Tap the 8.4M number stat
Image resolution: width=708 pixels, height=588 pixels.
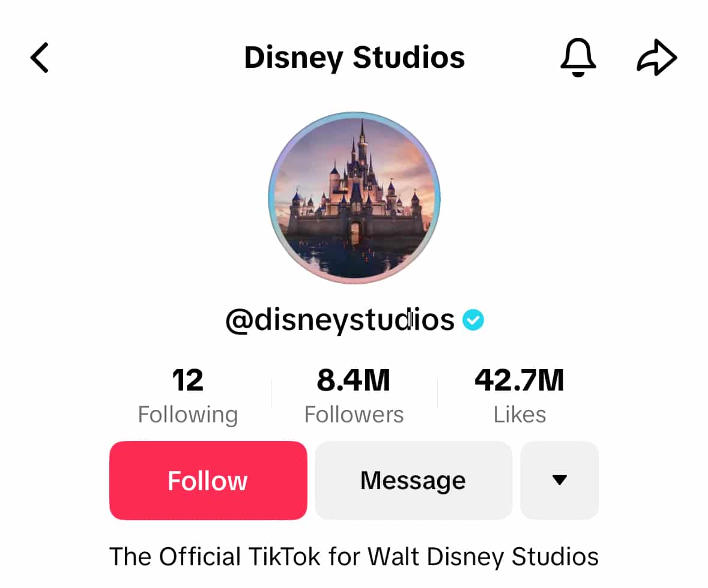[x=354, y=380]
